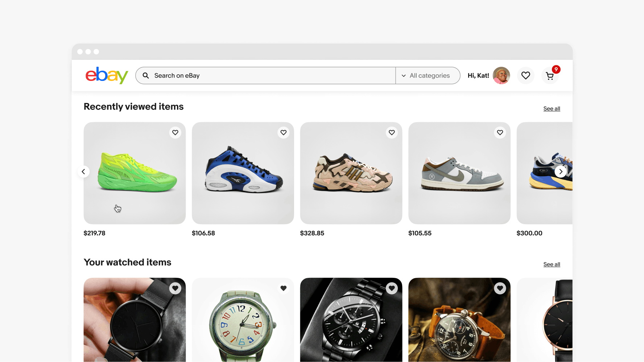Open Kat's profile avatar

(x=501, y=75)
